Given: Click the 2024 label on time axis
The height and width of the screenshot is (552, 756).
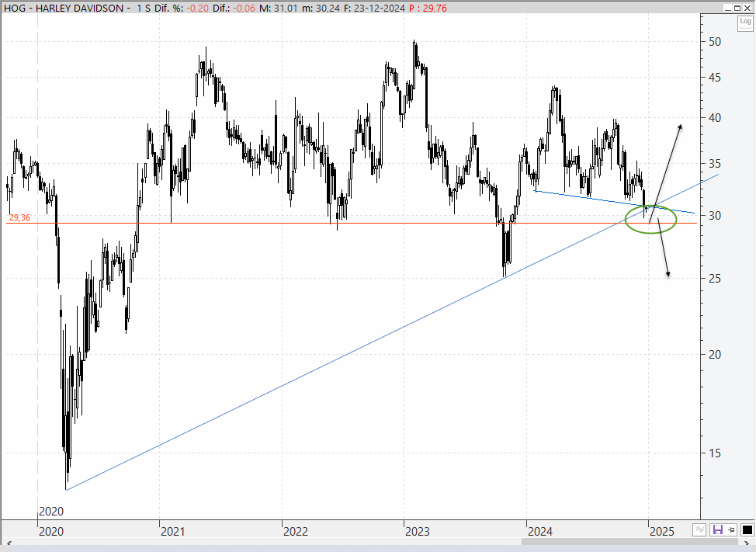Looking at the screenshot, I should pyautogui.click(x=540, y=531).
